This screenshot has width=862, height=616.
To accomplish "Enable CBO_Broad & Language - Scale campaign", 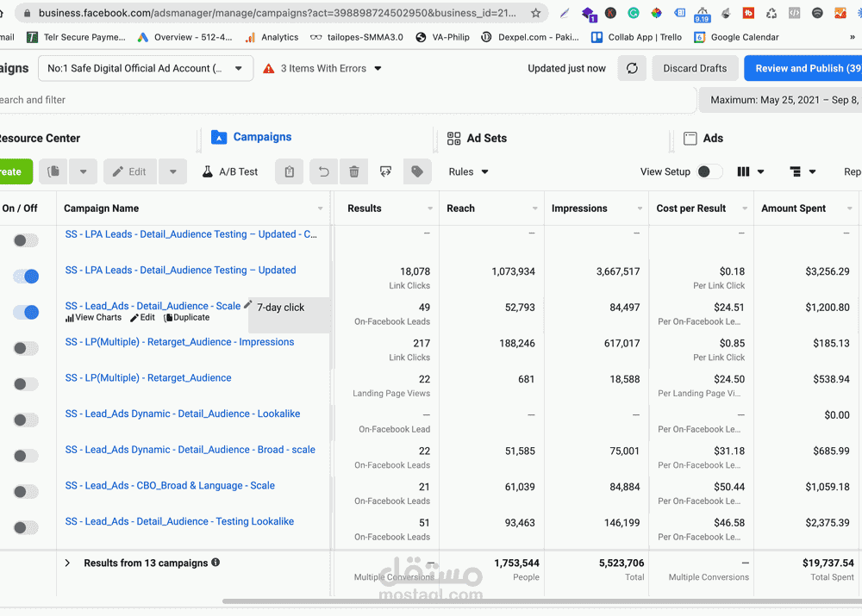I will [26, 492].
